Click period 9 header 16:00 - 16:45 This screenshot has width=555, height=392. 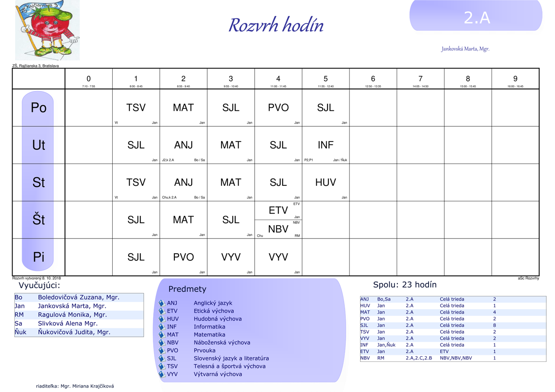[515, 79]
